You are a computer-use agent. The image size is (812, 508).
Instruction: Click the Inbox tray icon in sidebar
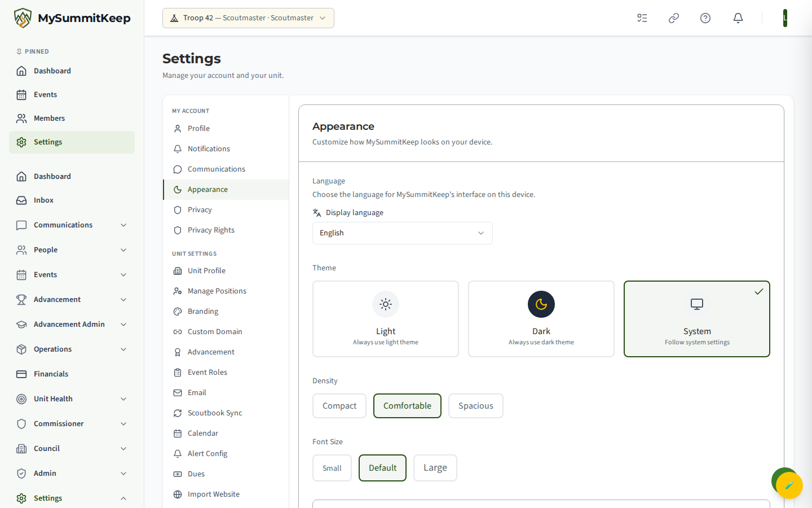pos(21,200)
